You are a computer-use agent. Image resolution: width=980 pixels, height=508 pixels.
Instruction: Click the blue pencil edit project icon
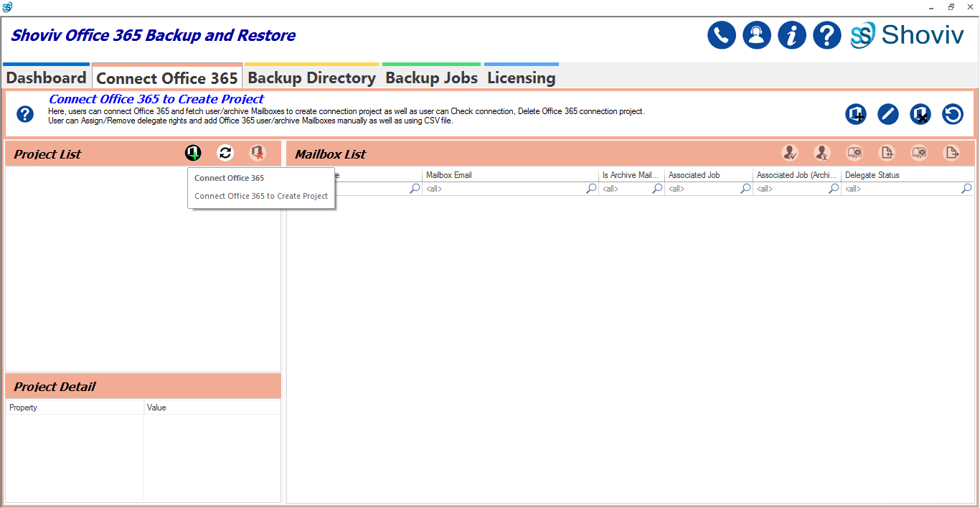coord(888,114)
